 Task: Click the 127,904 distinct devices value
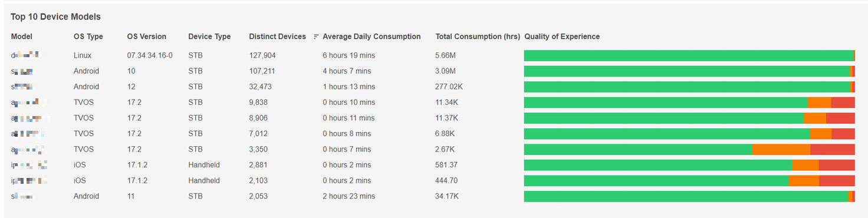tap(262, 55)
